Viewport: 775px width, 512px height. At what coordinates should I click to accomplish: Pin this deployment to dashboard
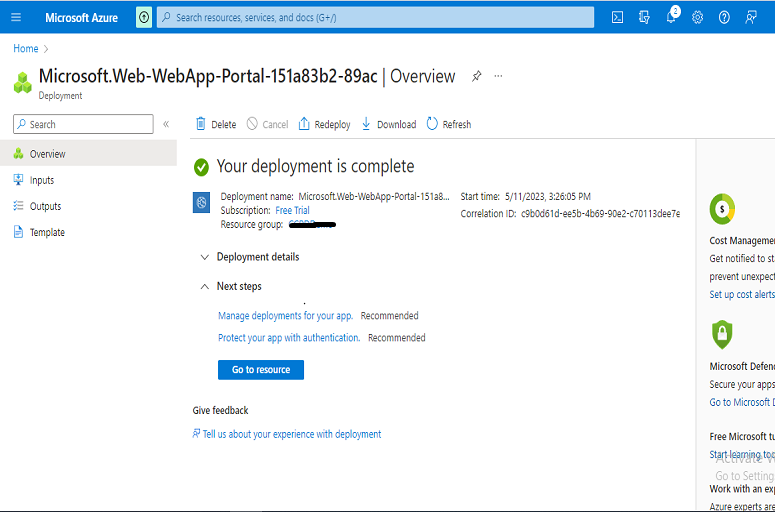[476, 76]
